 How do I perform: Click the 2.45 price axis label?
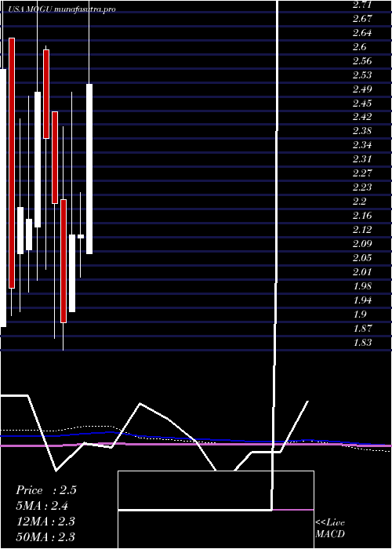362,103
